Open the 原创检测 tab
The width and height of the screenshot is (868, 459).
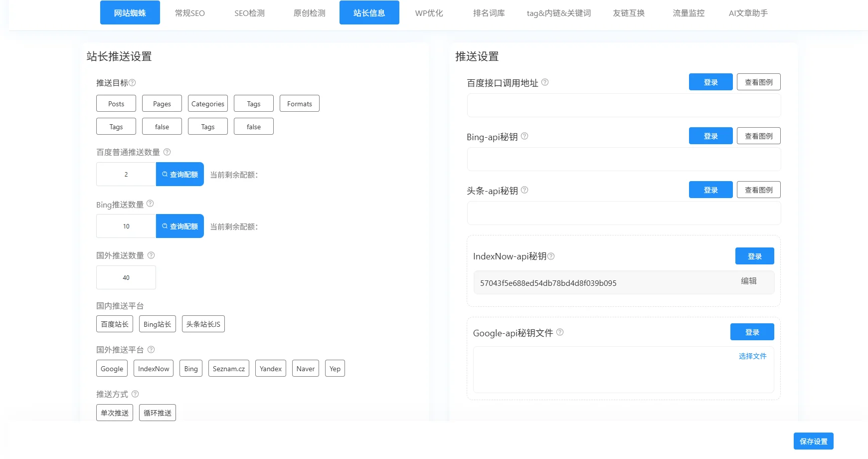point(310,12)
